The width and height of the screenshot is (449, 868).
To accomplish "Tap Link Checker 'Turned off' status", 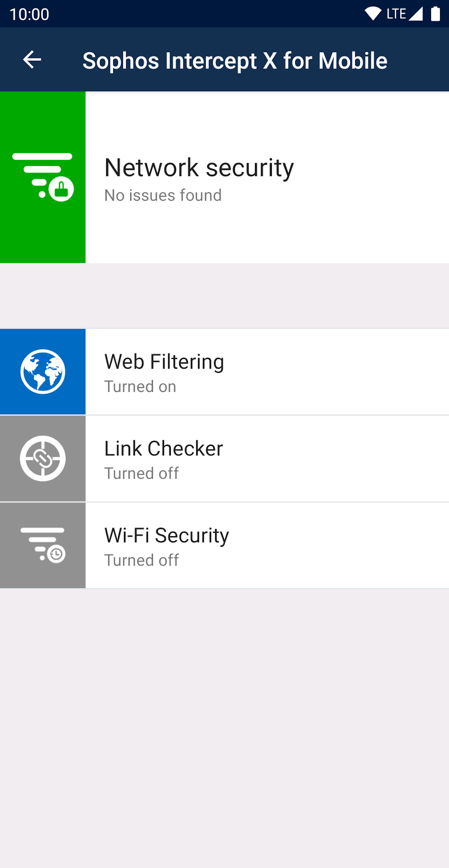I will click(x=141, y=473).
